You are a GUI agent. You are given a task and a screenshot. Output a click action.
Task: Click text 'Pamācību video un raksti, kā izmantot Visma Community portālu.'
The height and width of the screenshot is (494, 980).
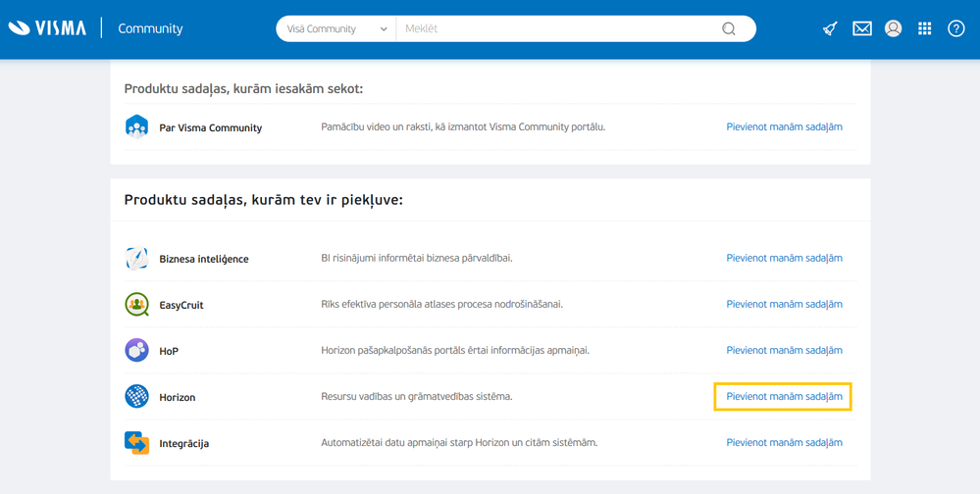click(464, 126)
